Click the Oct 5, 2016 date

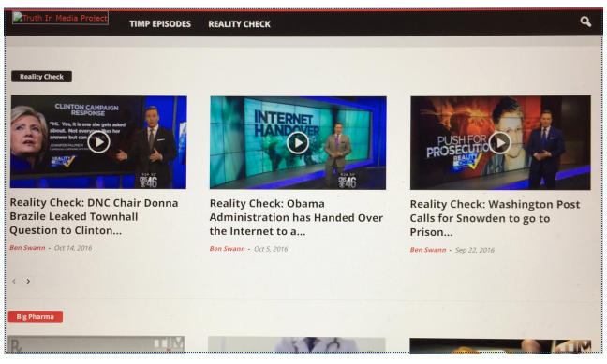point(271,249)
